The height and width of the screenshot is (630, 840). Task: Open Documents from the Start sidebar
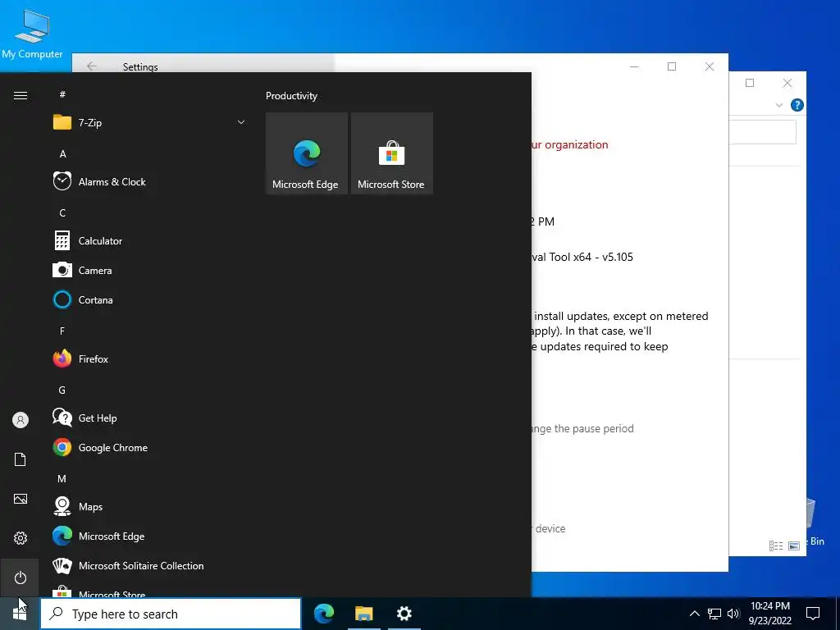click(21, 459)
